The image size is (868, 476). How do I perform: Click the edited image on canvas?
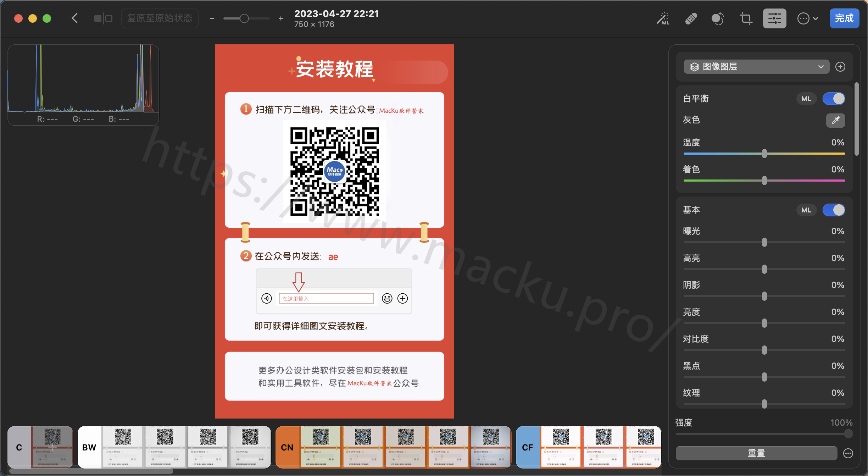coord(334,231)
